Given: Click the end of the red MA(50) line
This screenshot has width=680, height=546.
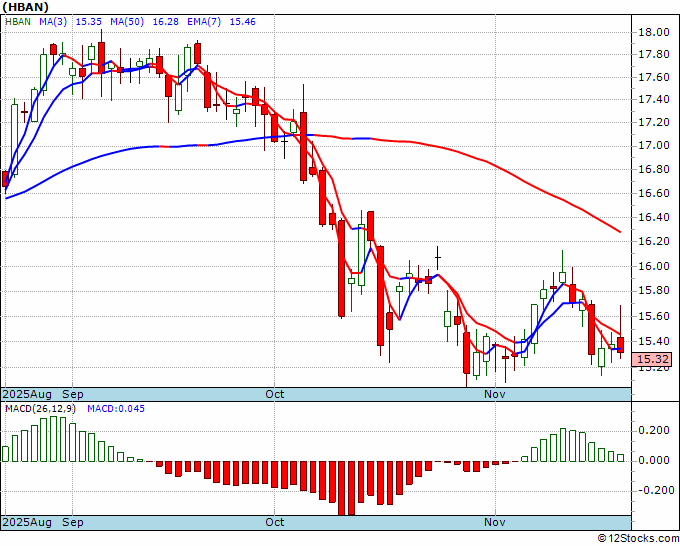Looking at the screenshot, I should (619, 231).
